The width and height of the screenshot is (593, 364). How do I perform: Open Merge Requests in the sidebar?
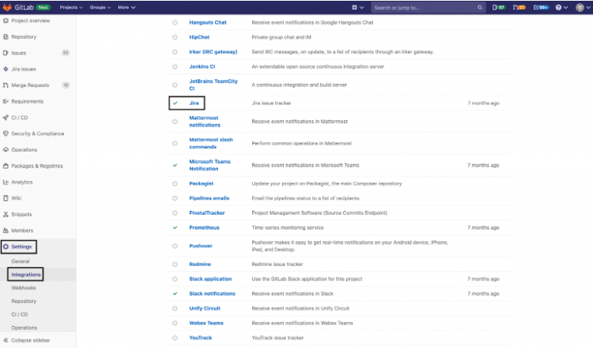[x=26, y=85]
